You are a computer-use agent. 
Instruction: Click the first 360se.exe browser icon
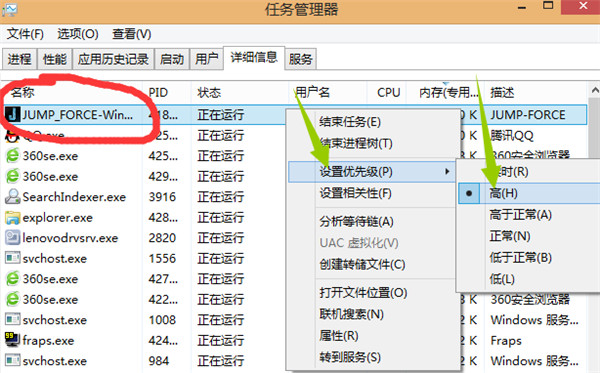12,155
